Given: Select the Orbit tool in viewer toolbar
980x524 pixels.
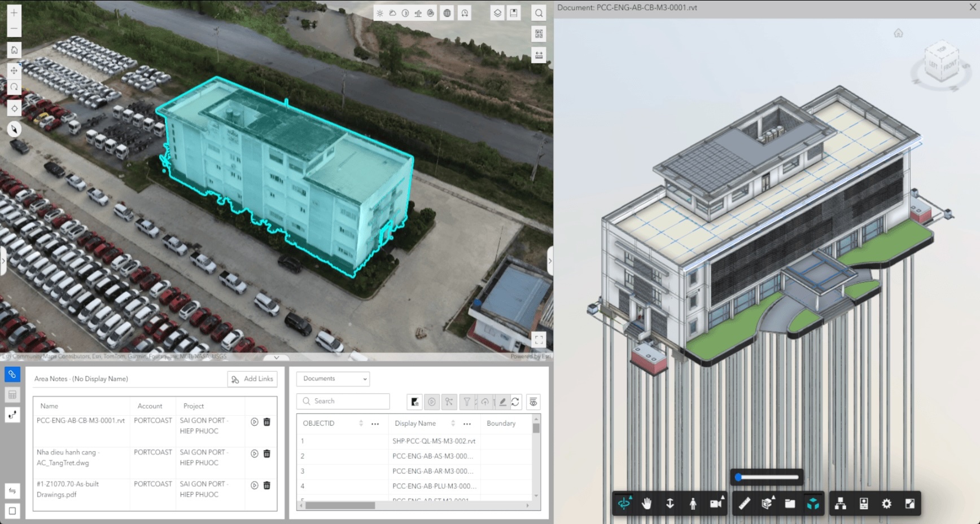Looking at the screenshot, I should click(624, 504).
